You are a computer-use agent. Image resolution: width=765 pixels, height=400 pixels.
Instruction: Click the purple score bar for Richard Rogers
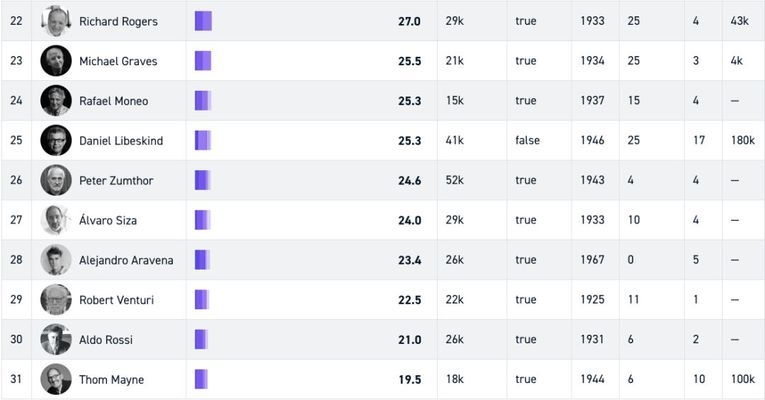(x=203, y=21)
